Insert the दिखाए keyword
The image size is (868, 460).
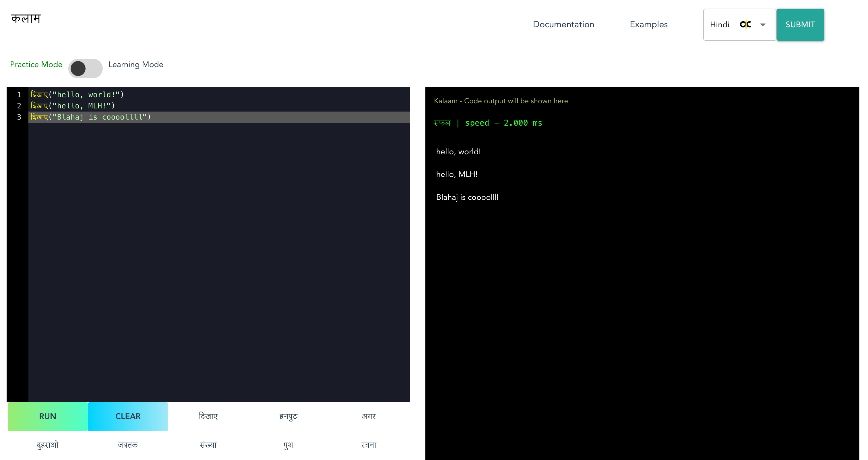(x=208, y=416)
